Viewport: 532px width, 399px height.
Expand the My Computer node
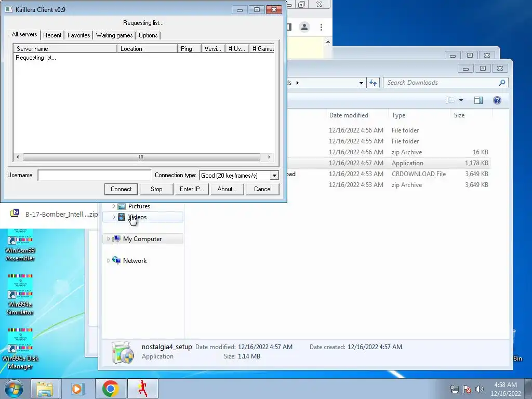pos(109,239)
